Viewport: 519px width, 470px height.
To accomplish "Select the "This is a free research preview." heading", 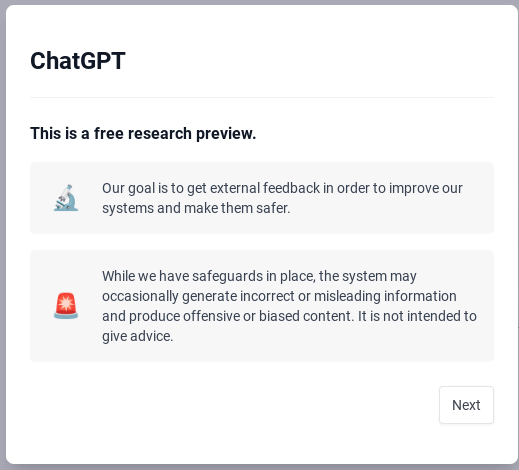I will coord(143,133).
